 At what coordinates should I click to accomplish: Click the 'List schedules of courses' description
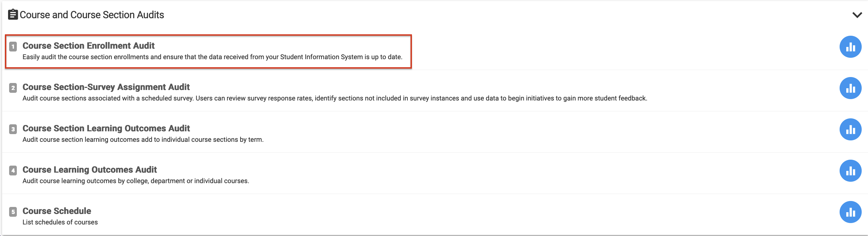[60, 222]
